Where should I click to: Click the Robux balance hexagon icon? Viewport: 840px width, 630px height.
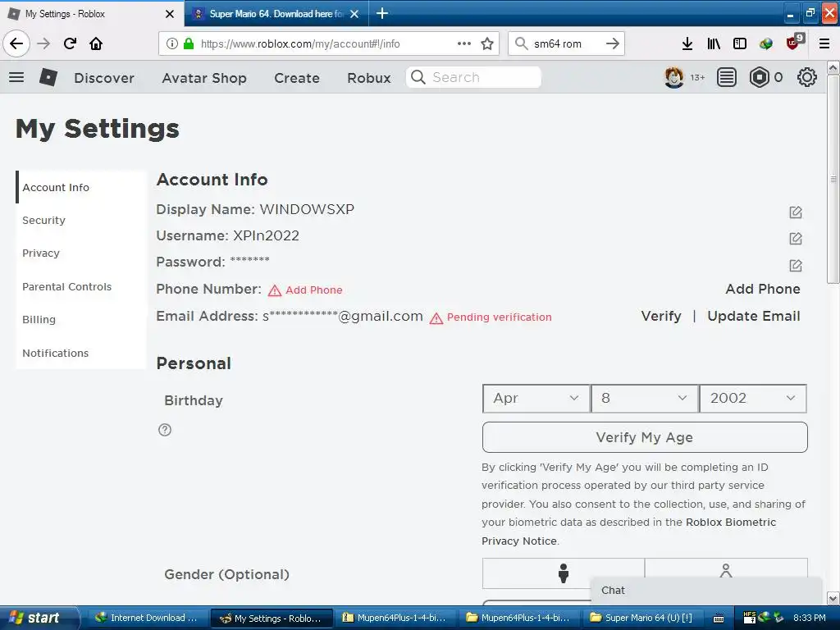[x=759, y=78]
